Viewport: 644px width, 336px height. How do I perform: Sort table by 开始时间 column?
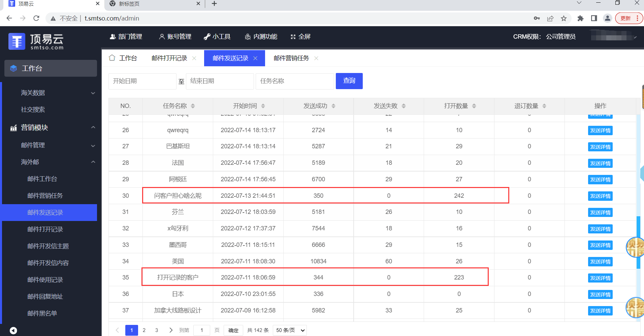(x=263, y=106)
